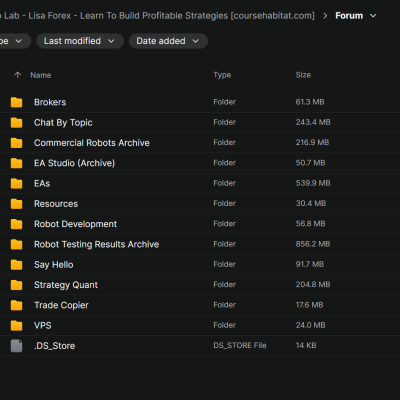400x400 pixels.
Task: Click the VPS folder icon
Action: point(16,326)
